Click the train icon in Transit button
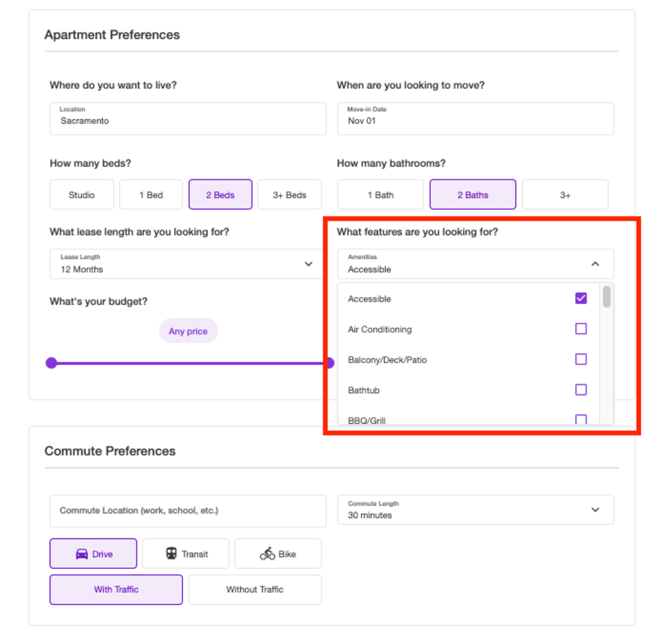 171,553
